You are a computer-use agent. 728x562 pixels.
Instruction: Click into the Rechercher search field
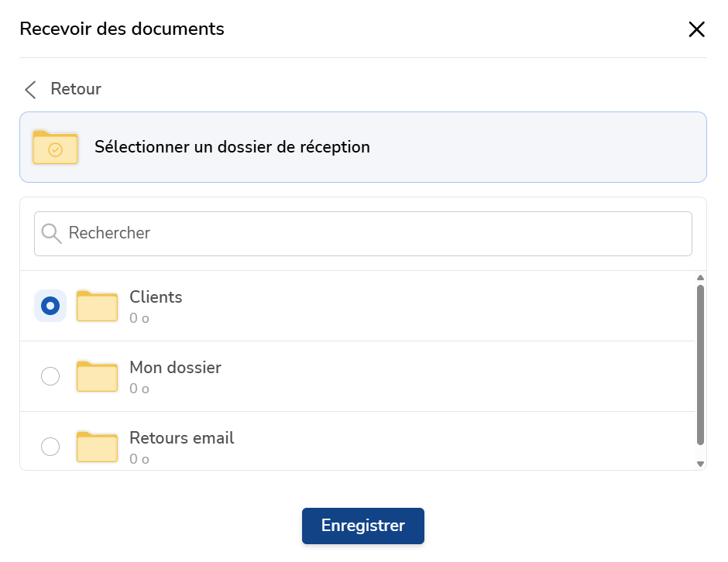363,234
